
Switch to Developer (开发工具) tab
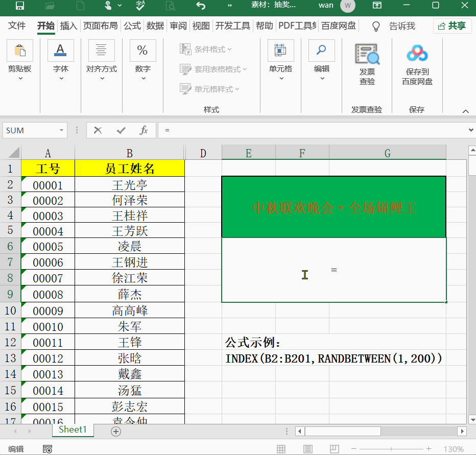pyautogui.click(x=232, y=26)
